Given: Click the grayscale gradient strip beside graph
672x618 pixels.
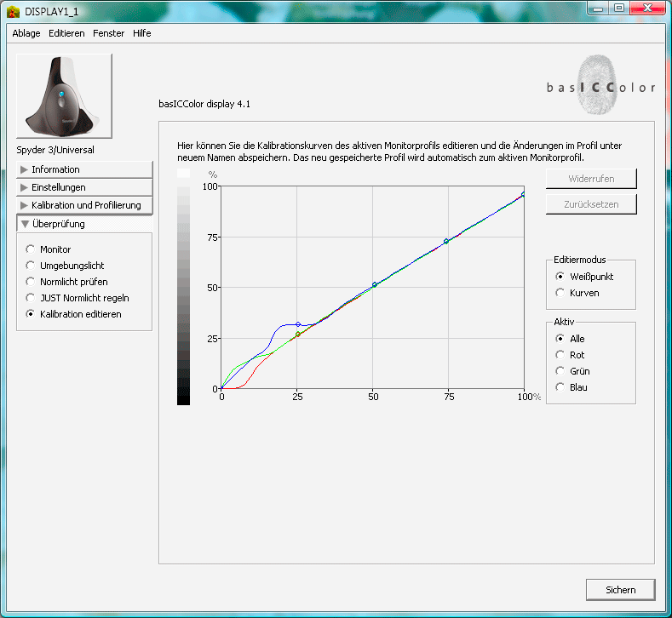Looking at the screenshot, I should click(x=183, y=289).
